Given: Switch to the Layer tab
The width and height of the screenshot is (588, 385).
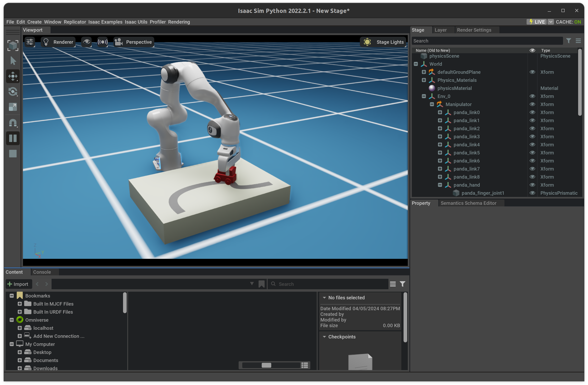Looking at the screenshot, I should point(440,30).
